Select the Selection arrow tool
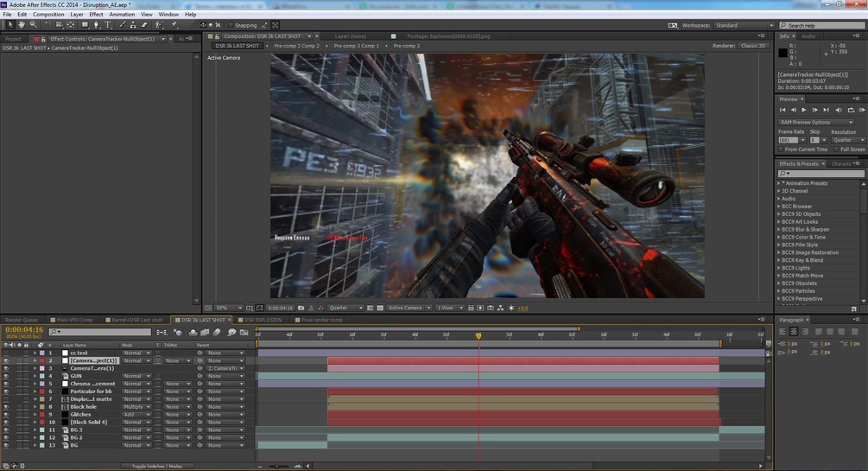Image resolution: width=868 pixels, height=471 pixels. click(10, 25)
